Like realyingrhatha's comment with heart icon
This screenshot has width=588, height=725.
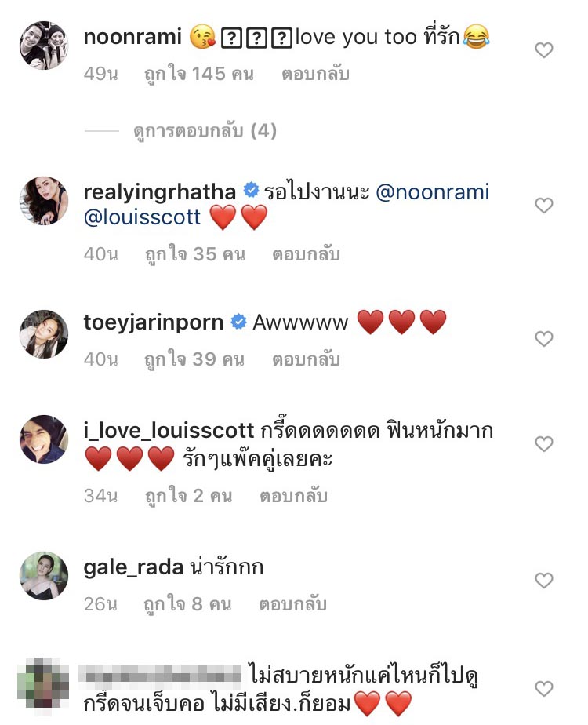pos(543,206)
